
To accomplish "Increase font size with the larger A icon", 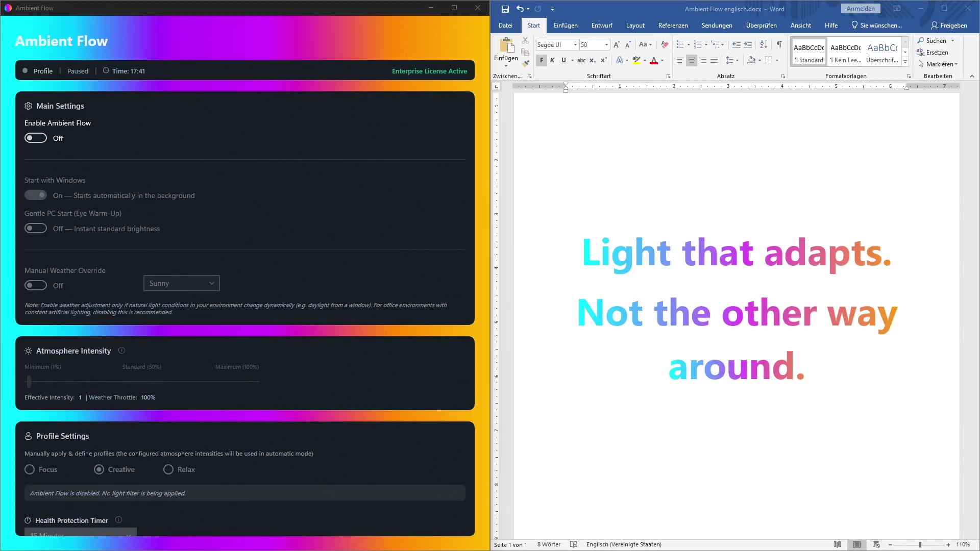I will (617, 44).
